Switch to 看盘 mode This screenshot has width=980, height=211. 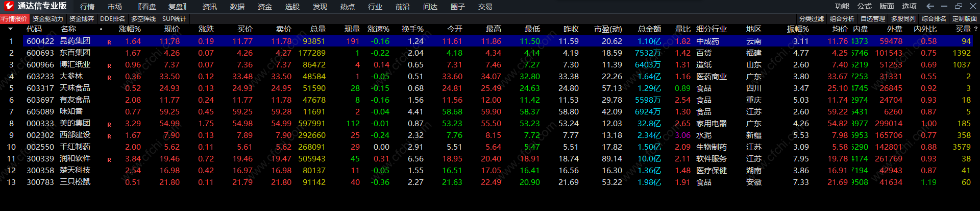tap(148, 7)
